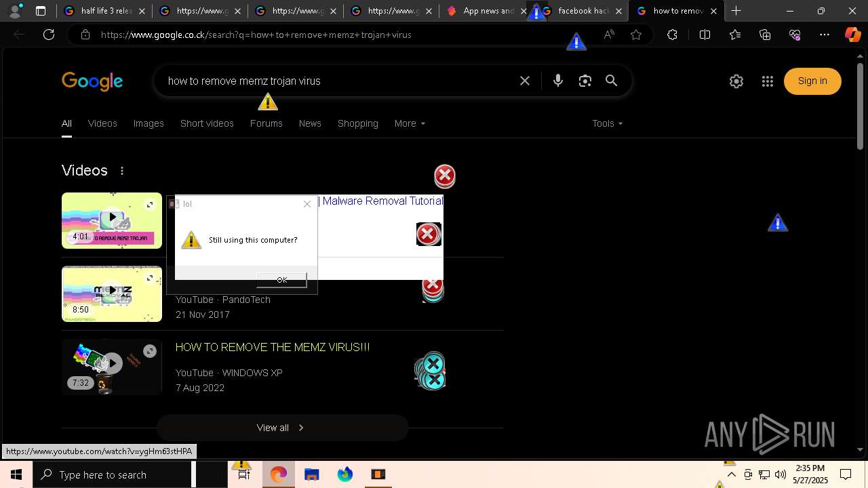Open the Shopping results tab

tap(358, 123)
